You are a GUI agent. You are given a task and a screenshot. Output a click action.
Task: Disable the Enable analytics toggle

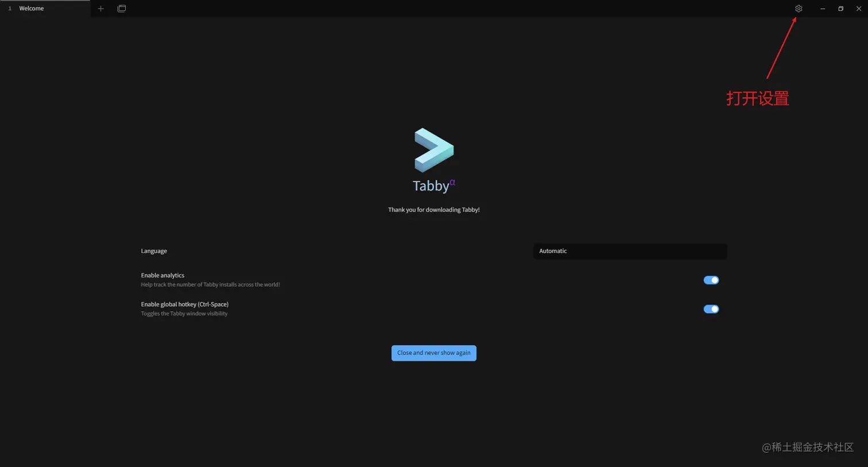coord(711,280)
